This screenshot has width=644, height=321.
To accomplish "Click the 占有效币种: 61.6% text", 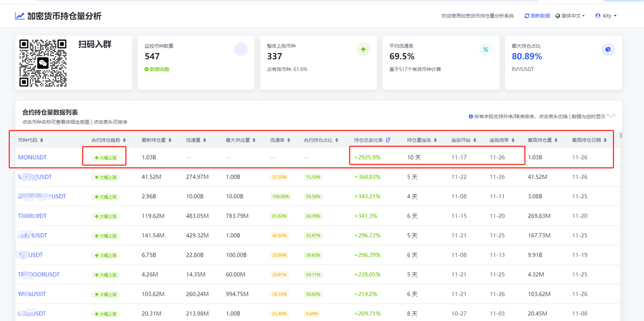I will (x=287, y=69).
